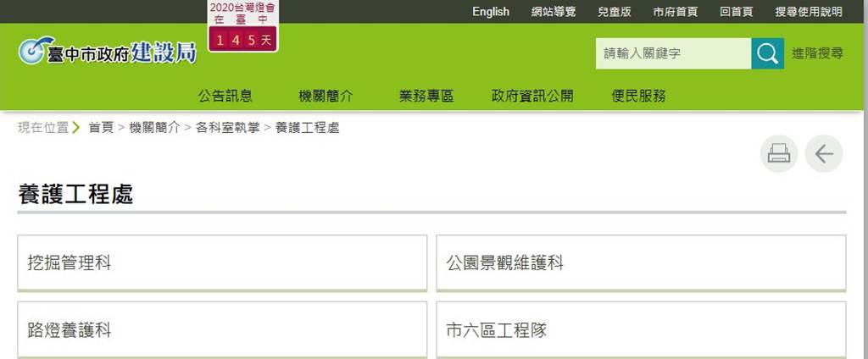Screen dimensions: 868x359
Task: Open 進階搜尋 advanced search
Action: [817, 54]
